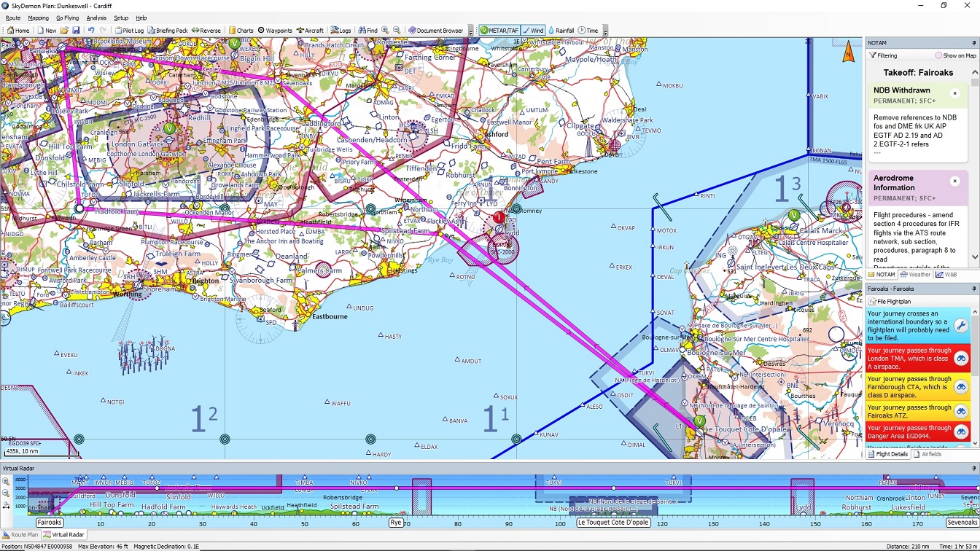Toggle Show on Map for NOTAMs
Screen dimensions: 980x551
[x=955, y=55]
